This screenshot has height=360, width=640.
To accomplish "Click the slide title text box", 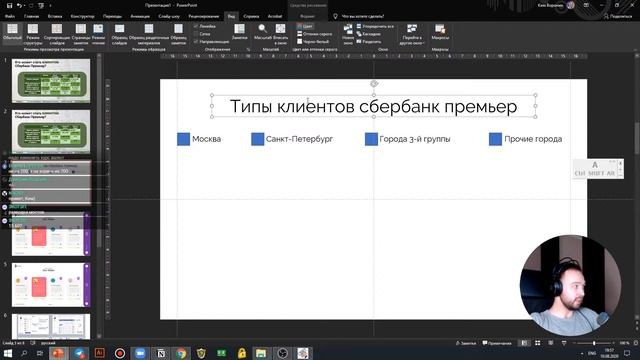I will click(x=373, y=106).
